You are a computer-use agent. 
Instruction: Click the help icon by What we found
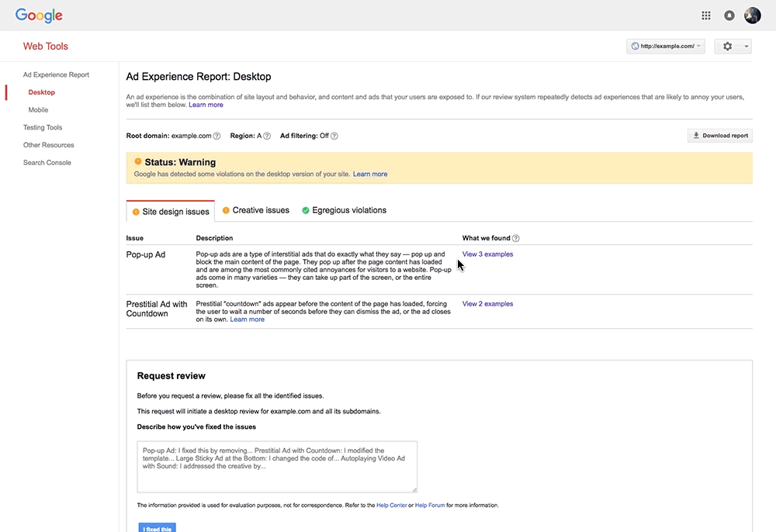click(516, 238)
